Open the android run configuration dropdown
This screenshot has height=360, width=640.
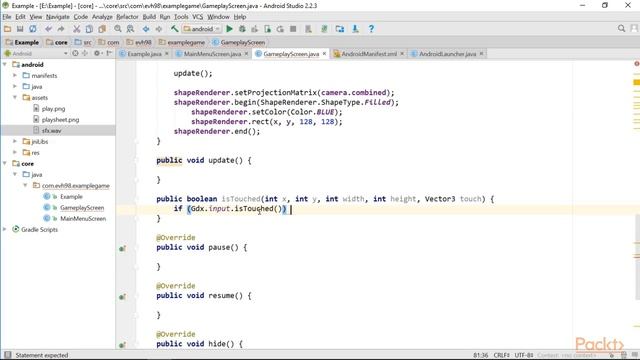click(202, 29)
